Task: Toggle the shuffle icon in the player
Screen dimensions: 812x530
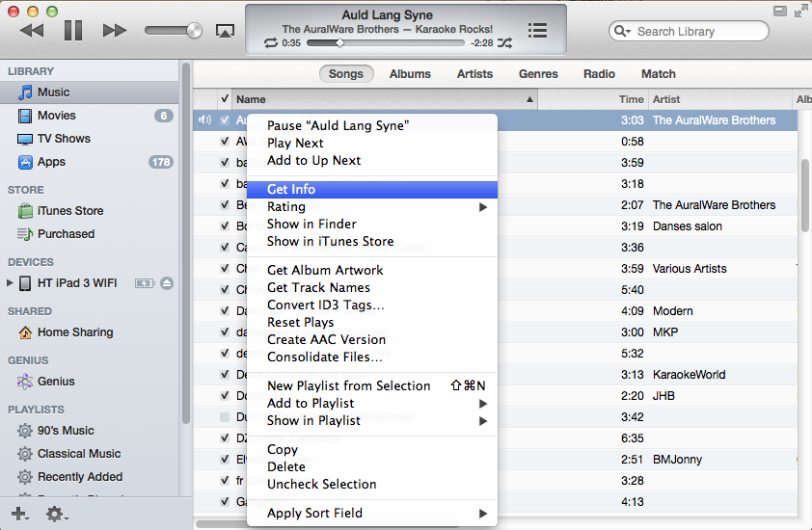Action: coord(504,43)
